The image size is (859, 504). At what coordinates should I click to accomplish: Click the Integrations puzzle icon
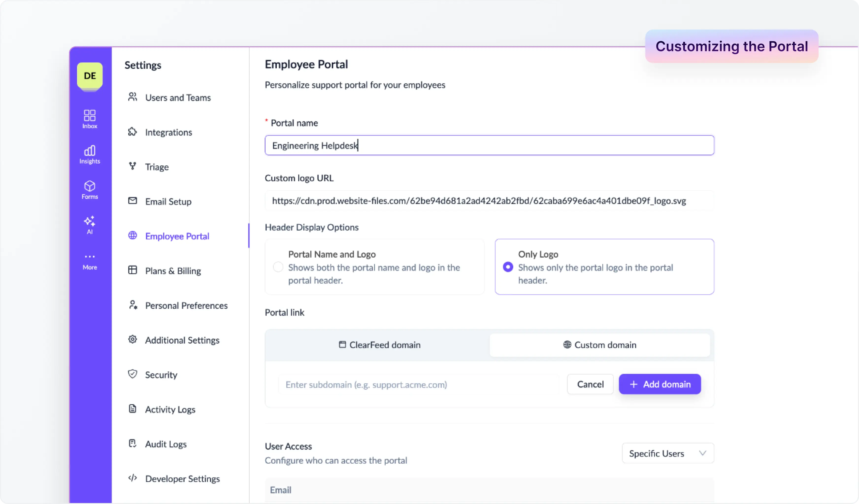132,132
